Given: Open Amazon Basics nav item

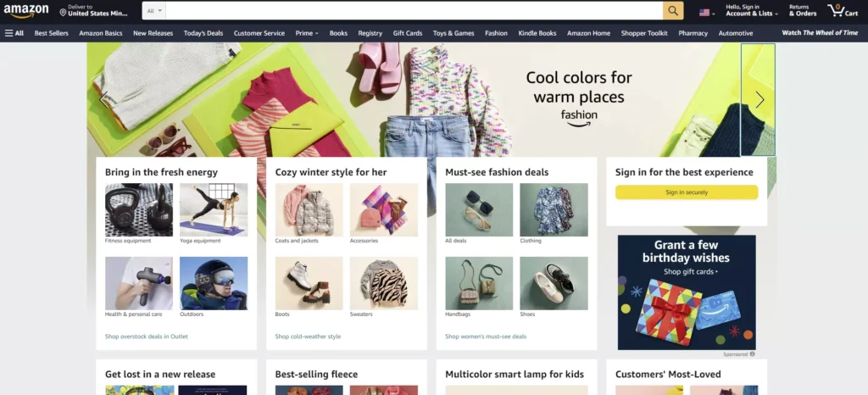Looking at the screenshot, I should click(x=101, y=33).
